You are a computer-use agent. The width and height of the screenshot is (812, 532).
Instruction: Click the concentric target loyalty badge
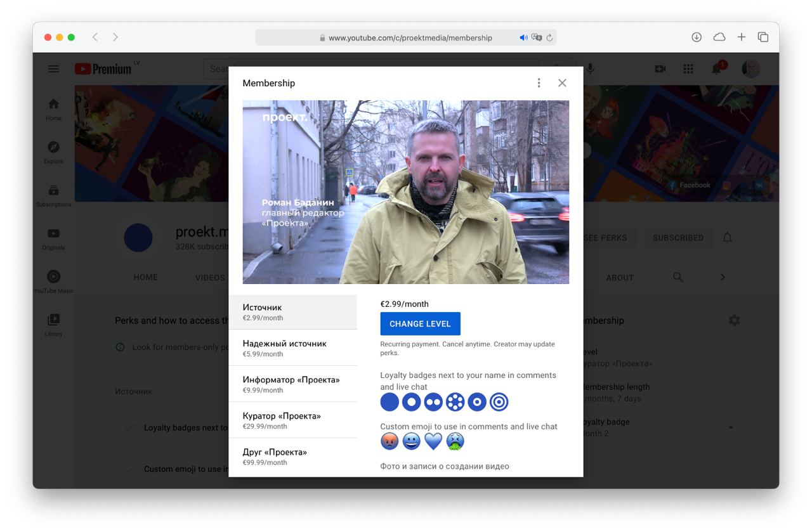499,402
